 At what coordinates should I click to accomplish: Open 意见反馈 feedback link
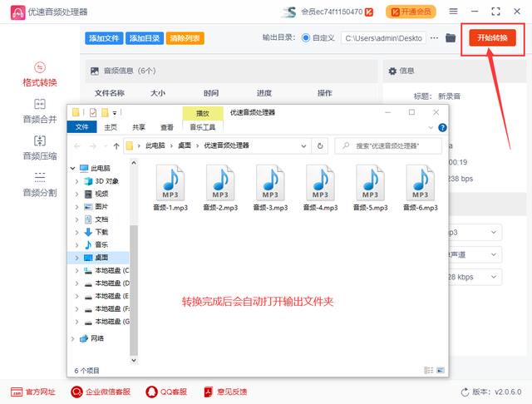click(x=225, y=392)
